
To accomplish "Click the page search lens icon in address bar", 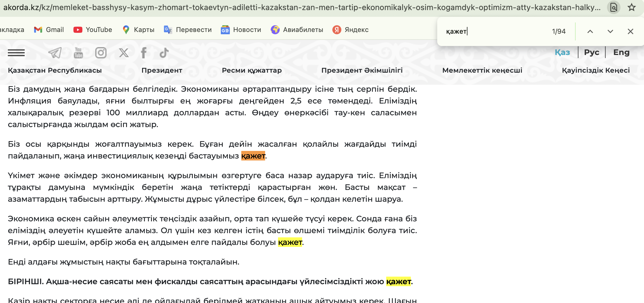I will [x=613, y=7].
